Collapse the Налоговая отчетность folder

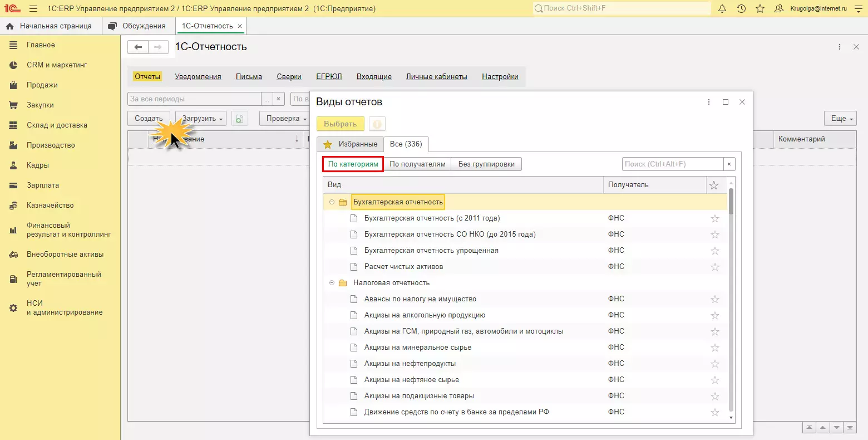332,283
